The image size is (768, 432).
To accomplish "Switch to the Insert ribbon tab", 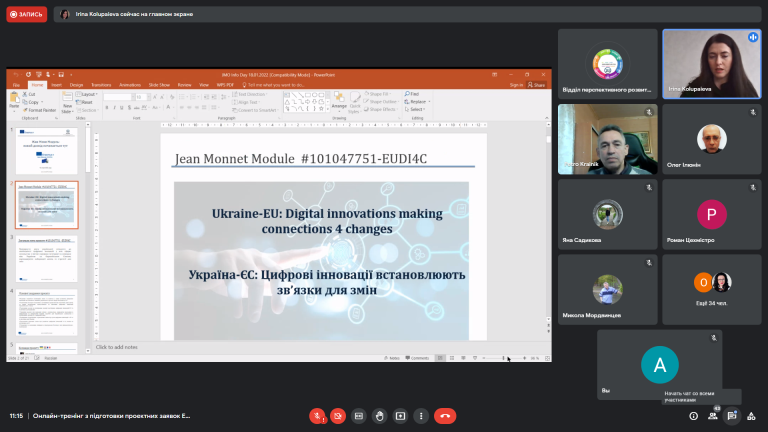I will (x=56, y=85).
